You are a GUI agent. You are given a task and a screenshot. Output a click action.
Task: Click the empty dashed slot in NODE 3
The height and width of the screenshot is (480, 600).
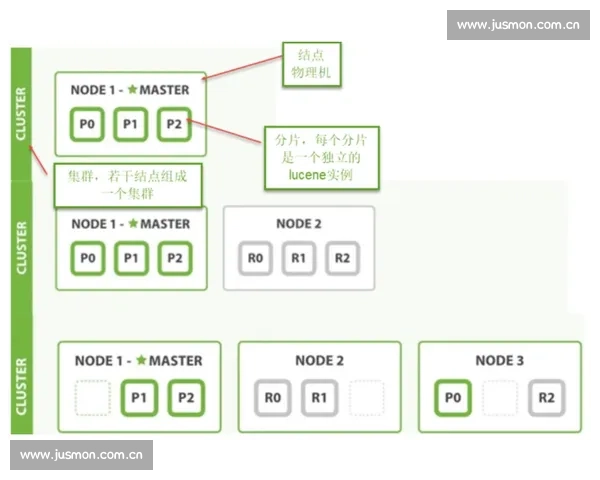500,397
